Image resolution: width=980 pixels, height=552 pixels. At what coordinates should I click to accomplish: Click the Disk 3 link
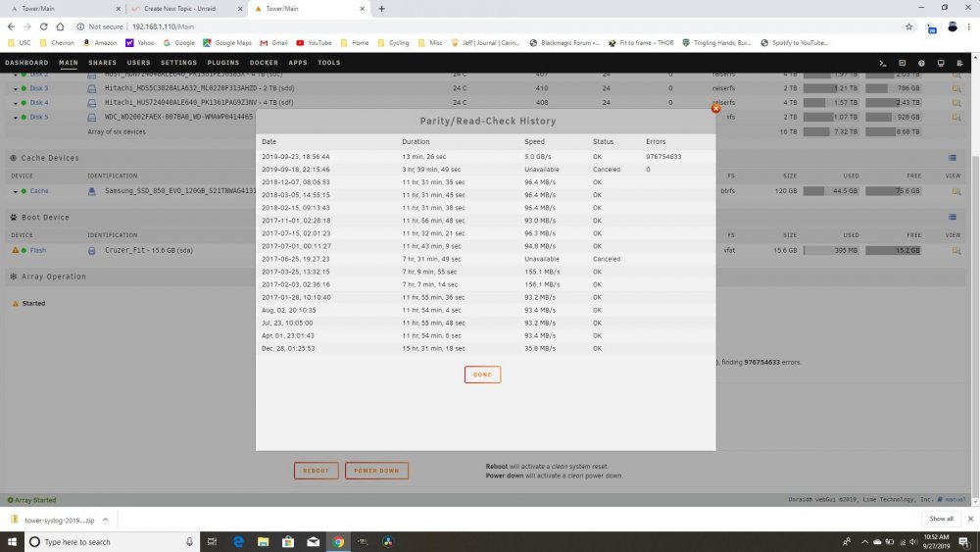(x=39, y=88)
